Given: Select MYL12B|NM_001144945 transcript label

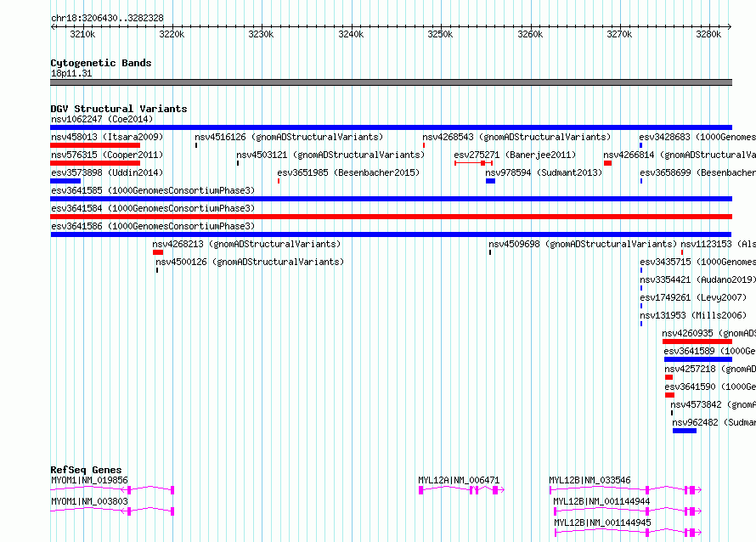Looking at the screenshot, I should point(602,522).
